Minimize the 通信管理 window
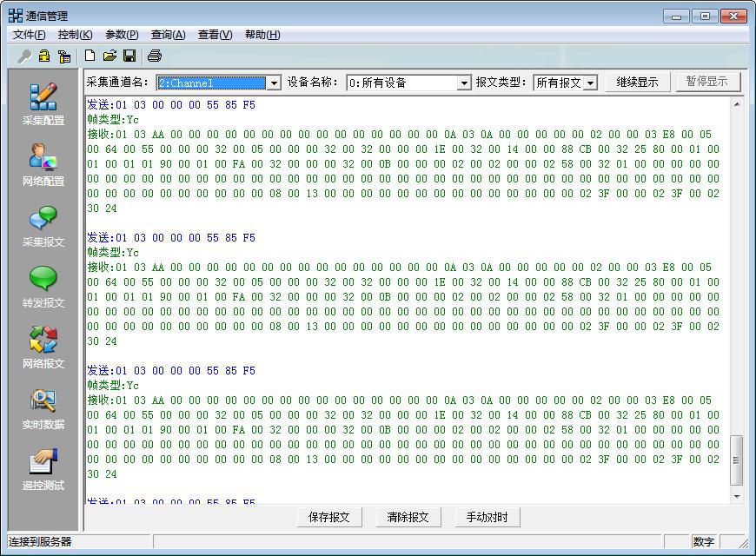This screenshot has width=756, height=556. [x=676, y=17]
